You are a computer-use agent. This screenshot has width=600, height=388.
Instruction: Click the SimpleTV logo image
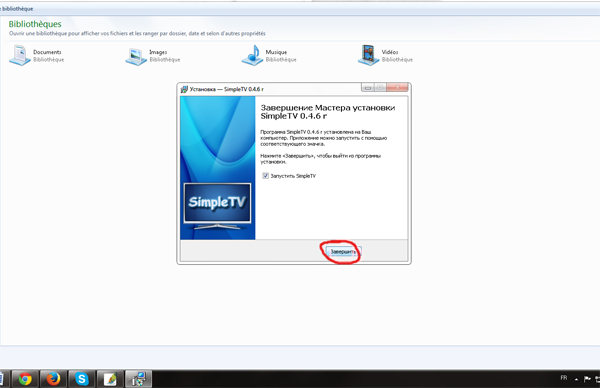217,203
